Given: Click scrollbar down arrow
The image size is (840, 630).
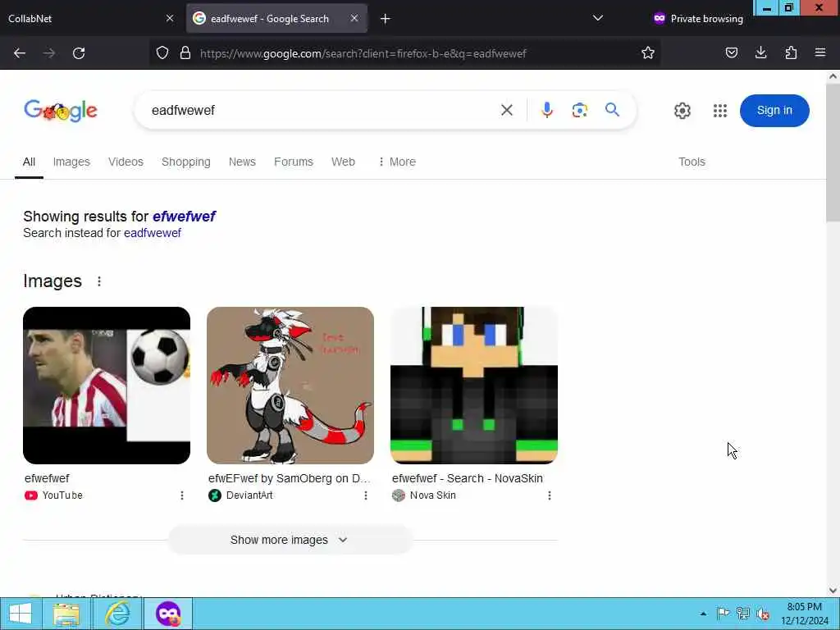Looking at the screenshot, I should [x=833, y=591].
